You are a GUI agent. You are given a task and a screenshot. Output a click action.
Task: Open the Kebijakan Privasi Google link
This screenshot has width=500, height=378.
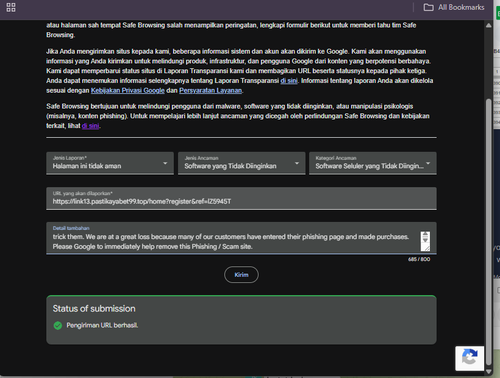[128, 90]
